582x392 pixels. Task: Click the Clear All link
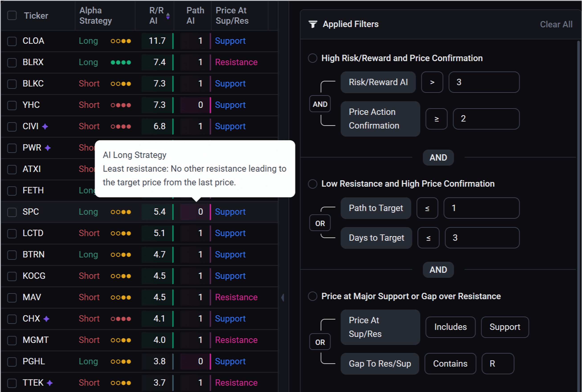tap(556, 24)
